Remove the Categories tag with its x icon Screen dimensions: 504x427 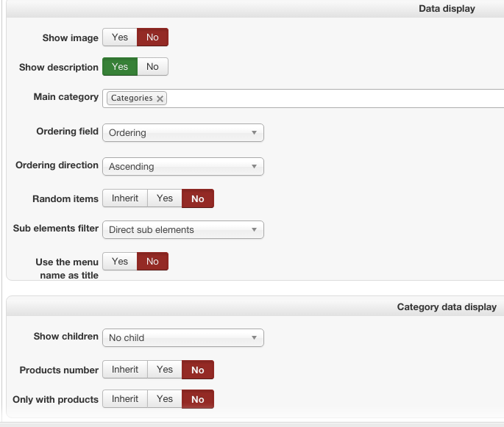(x=160, y=98)
